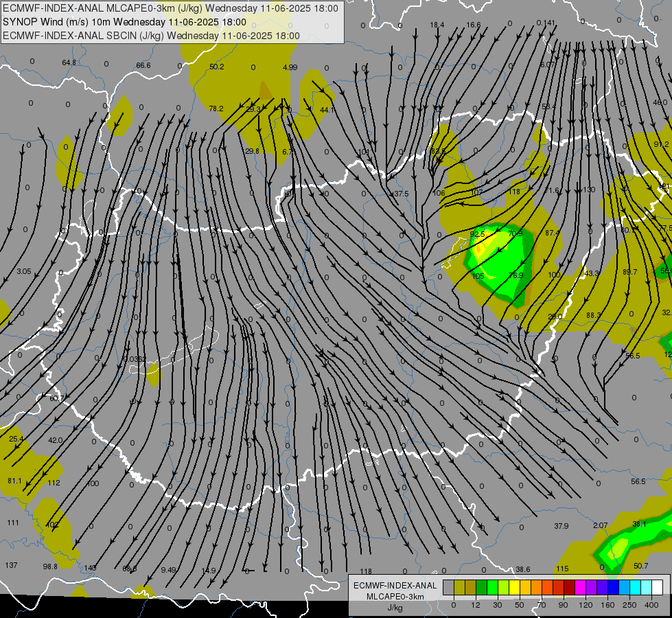Click the deep blue legend swatch right of 160
Viewport: 672px width, 618px height.
click(x=613, y=587)
